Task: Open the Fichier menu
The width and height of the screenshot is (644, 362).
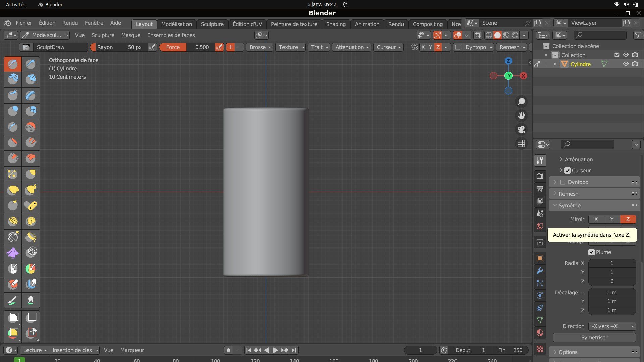Action: (x=24, y=23)
